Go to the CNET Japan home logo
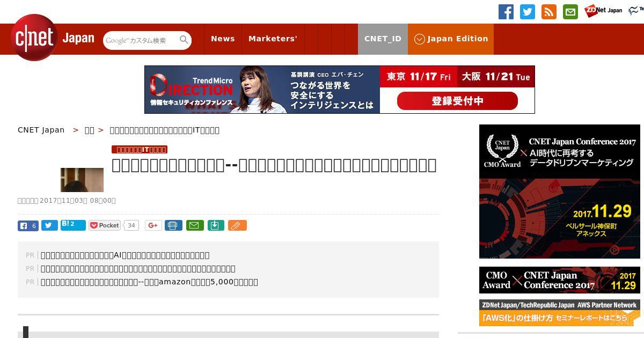The image size is (644, 338). coord(52,38)
